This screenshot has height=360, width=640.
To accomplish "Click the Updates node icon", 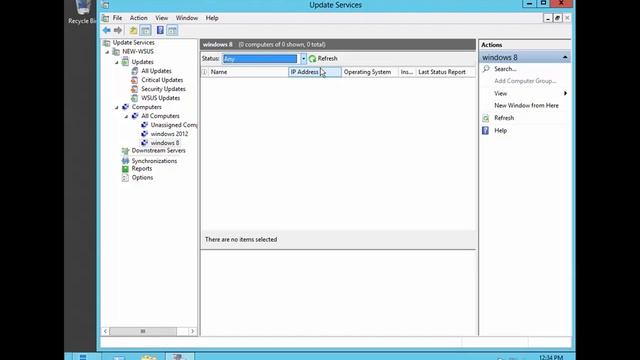I will coord(125,62).
